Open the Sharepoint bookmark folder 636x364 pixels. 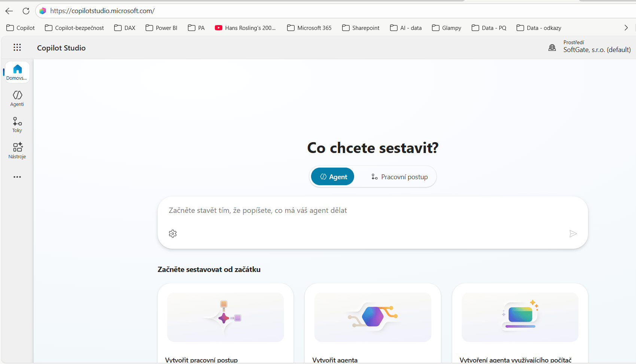click(x=361, y=28)
